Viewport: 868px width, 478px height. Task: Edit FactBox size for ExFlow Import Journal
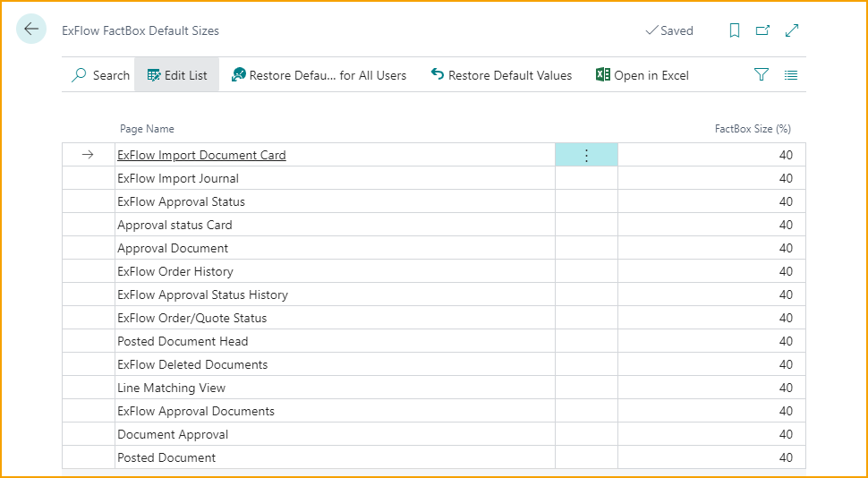pyautogui.click(x=711, y=178)
